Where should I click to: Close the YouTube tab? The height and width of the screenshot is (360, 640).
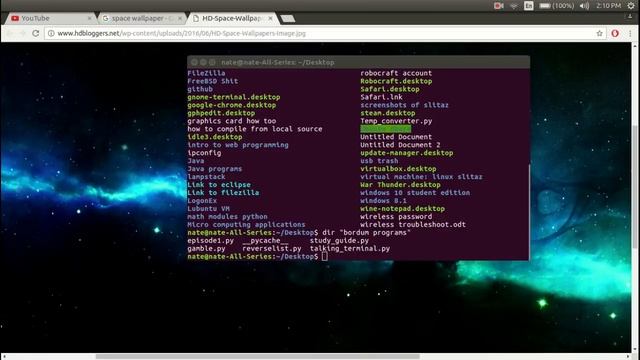pyautogui.click(x=89, y=18)
